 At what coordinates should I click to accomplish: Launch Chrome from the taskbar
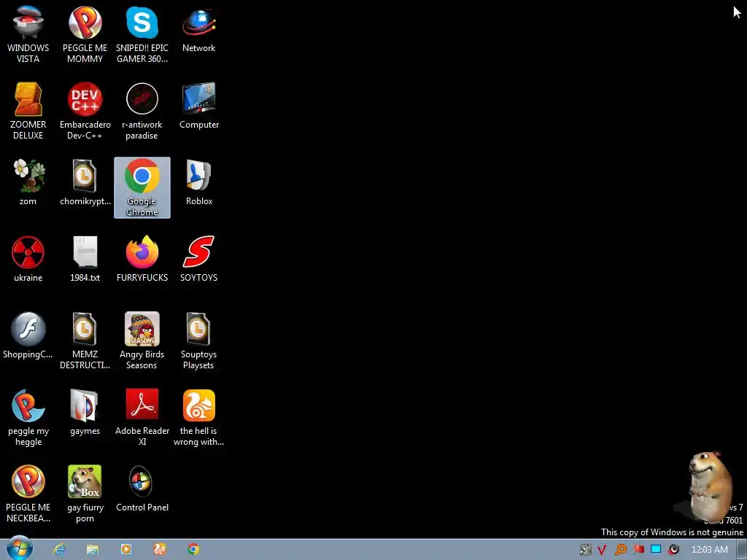point(193,549)
